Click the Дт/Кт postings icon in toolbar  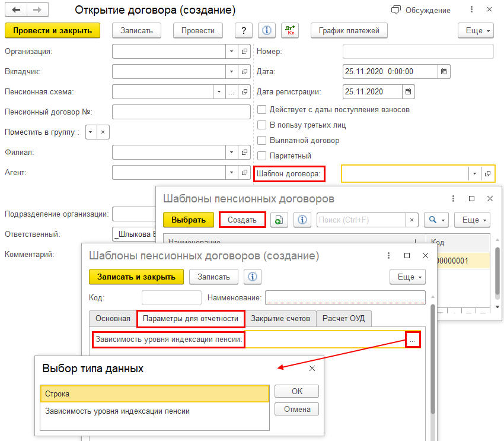(290, 30)
